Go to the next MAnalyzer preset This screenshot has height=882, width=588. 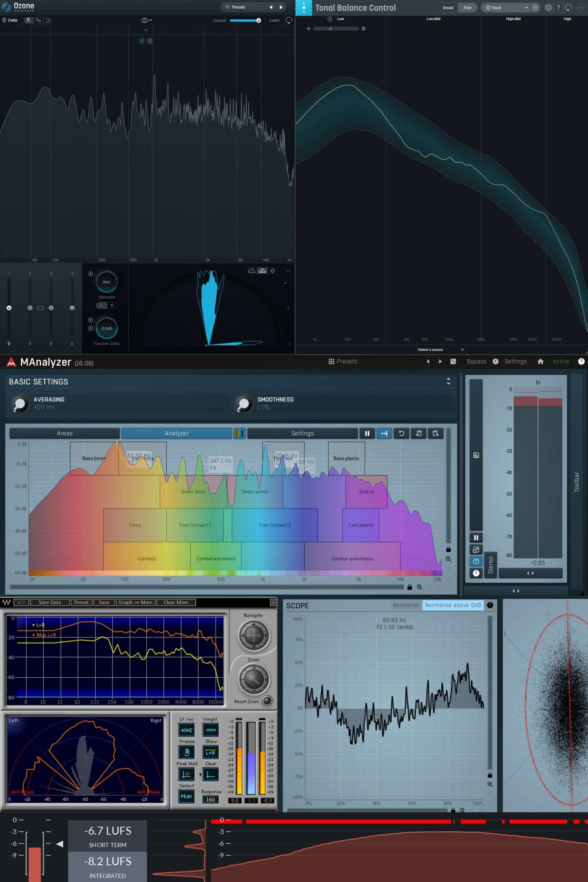coord(440,361)
